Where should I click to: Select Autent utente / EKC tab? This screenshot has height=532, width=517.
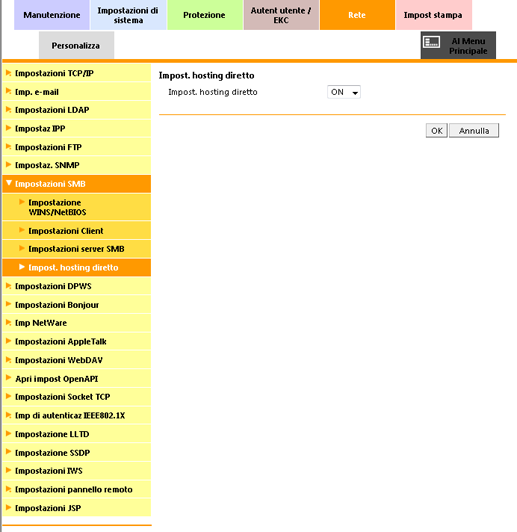[x=281, y=15]
